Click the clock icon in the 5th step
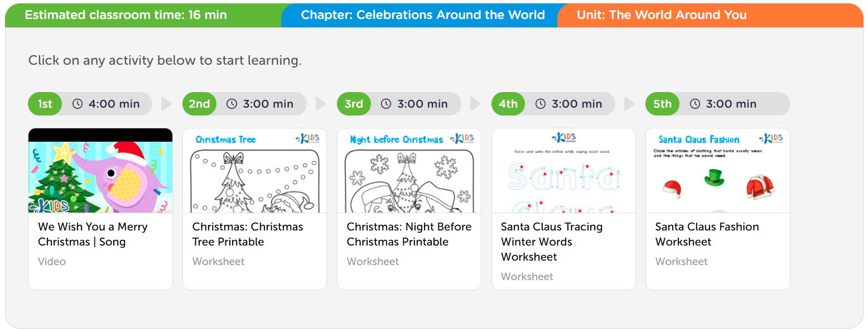 coord(695,104)
